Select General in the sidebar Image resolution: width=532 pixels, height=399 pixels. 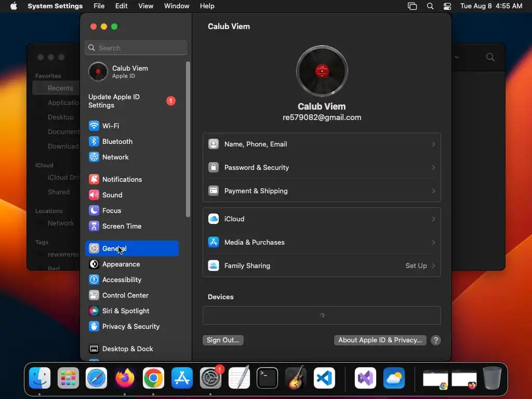coord(131,248)
